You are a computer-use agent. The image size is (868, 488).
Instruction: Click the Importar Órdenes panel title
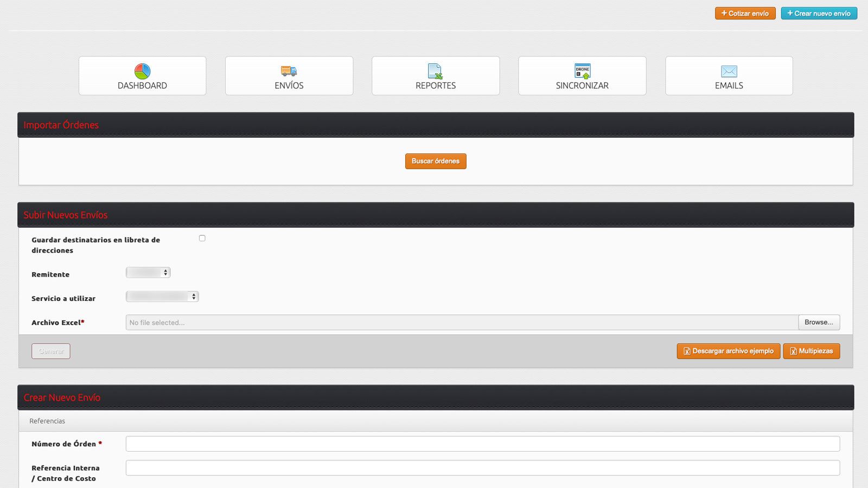coord(61,125)
